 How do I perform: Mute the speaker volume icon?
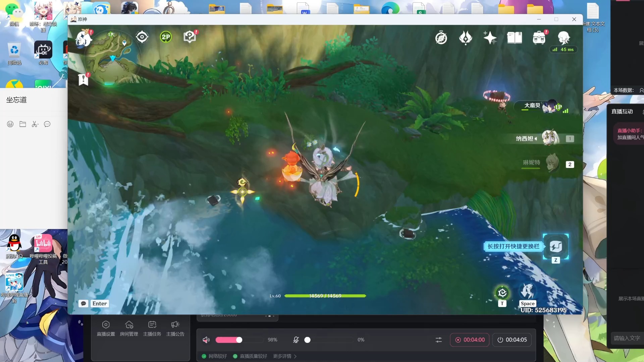point(206,340)
